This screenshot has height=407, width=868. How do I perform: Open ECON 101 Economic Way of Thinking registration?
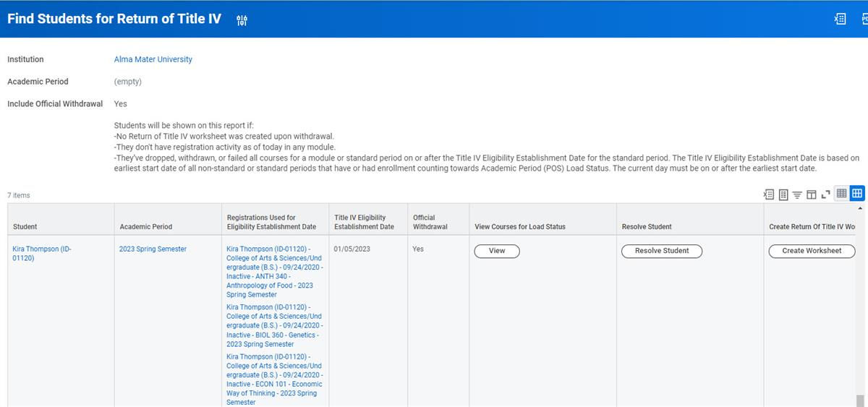(275, 380)
